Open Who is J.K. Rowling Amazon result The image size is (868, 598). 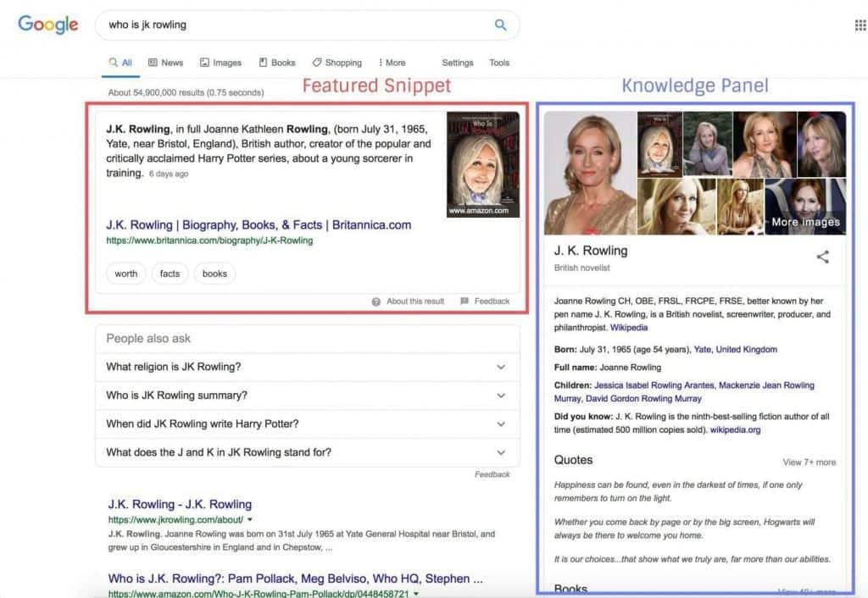click(x=295, y=579)
